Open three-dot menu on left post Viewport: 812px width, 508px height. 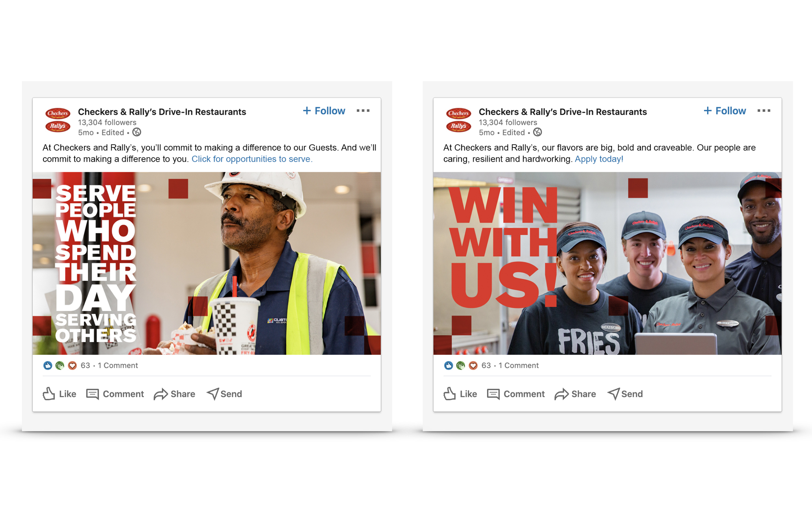pos(363,111)
